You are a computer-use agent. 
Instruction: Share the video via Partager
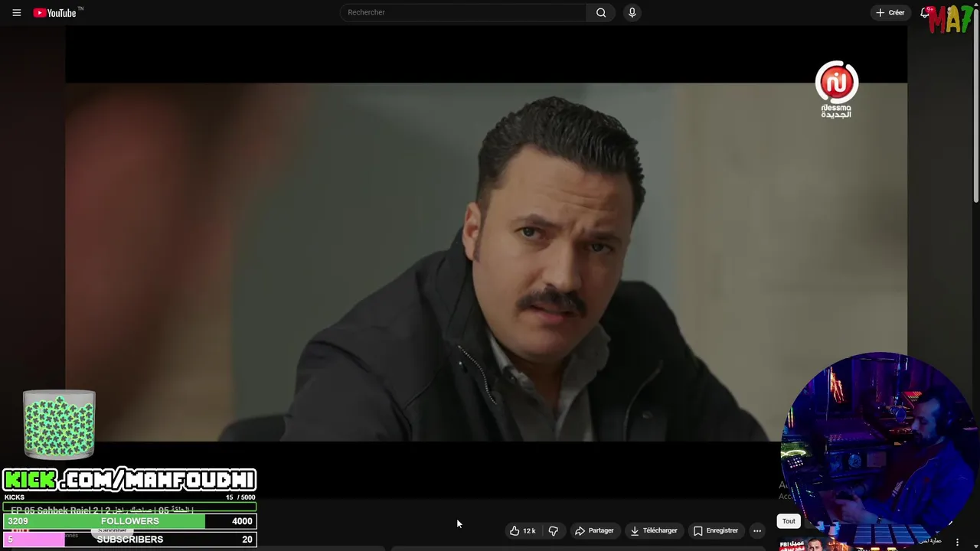click(x=594, y=530)
